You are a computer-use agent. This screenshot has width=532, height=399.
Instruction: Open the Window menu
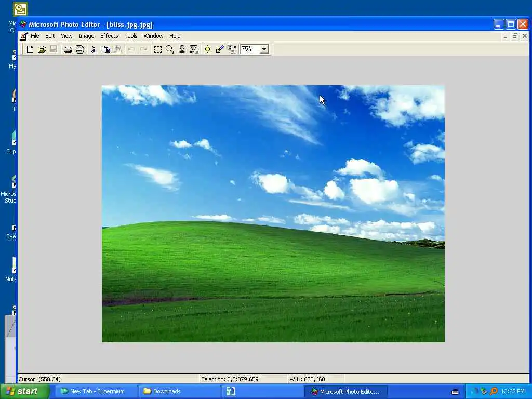[x=153, y=36]
